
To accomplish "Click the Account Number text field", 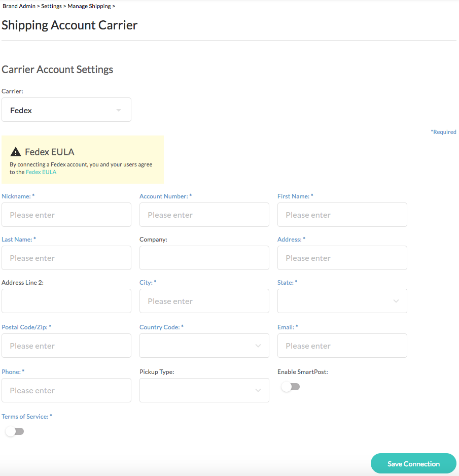I will coord(204,215).
